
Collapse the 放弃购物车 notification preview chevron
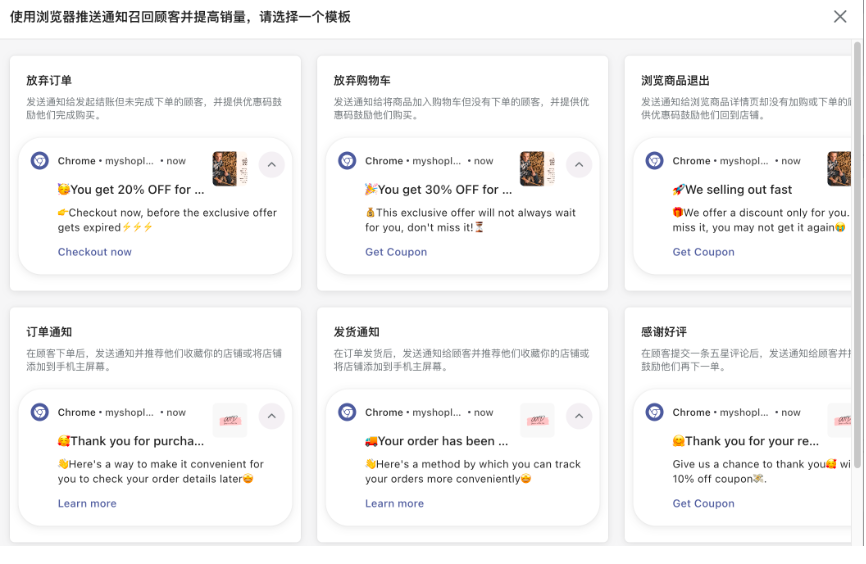pyautogui.click(x=579, y=165)
